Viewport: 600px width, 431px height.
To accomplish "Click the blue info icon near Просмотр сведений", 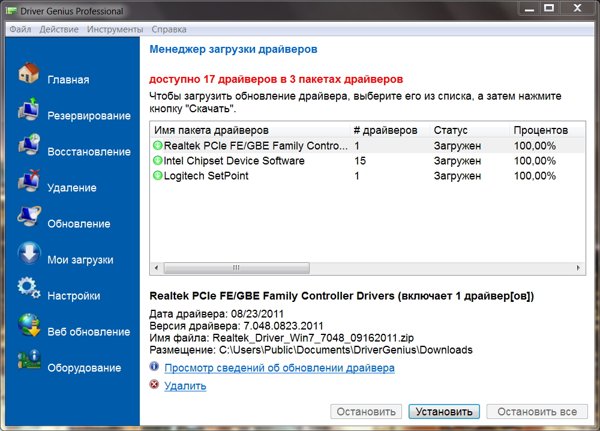I will click(154, 366).
